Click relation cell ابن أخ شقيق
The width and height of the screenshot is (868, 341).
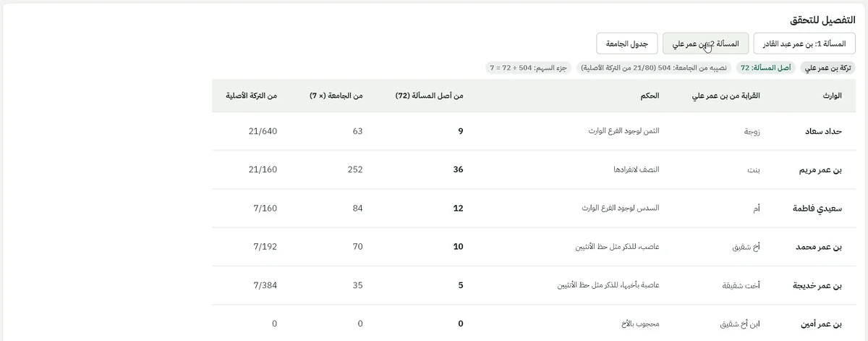(x=740, y=324)
